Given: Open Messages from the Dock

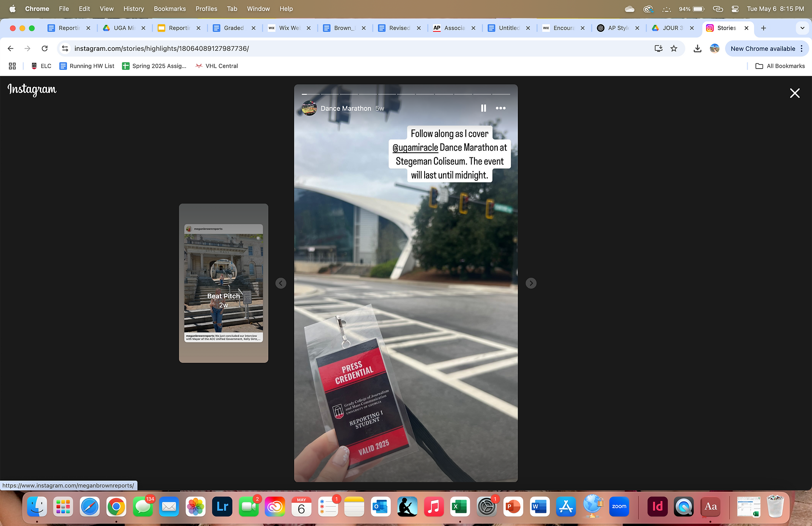Looking at the screenshot, I should [x=143, y=507].
